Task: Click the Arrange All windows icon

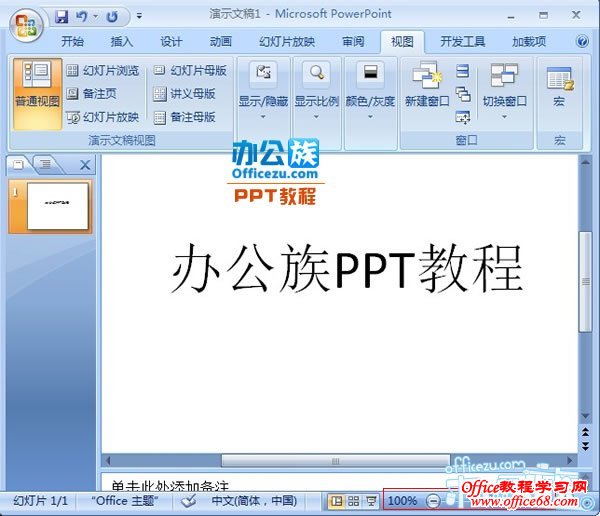Action: [463, 71]
